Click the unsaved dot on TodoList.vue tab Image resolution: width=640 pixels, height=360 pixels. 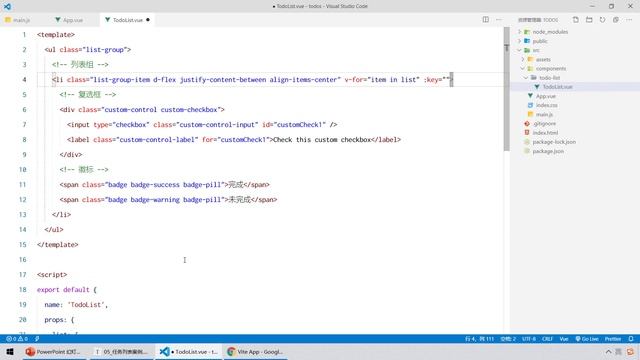point(148,20)
